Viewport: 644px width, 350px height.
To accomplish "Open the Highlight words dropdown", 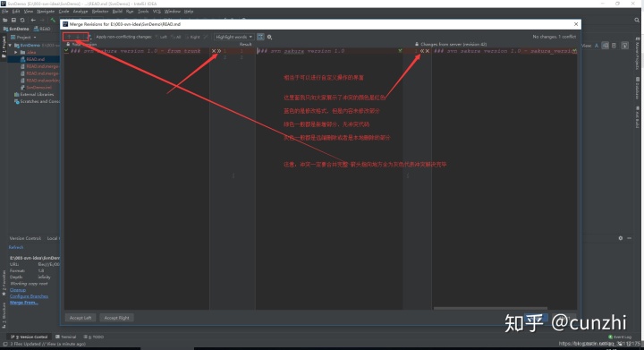I will 233,37.
